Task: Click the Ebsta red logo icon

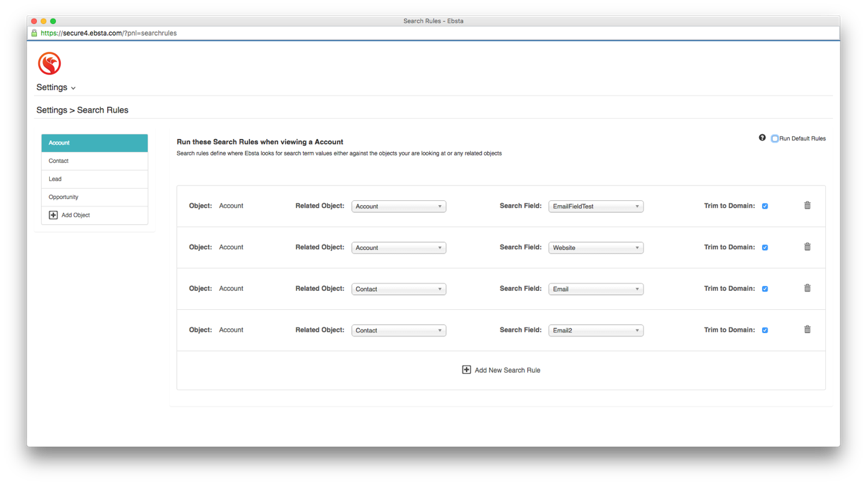Action: (x=49, y=63)
